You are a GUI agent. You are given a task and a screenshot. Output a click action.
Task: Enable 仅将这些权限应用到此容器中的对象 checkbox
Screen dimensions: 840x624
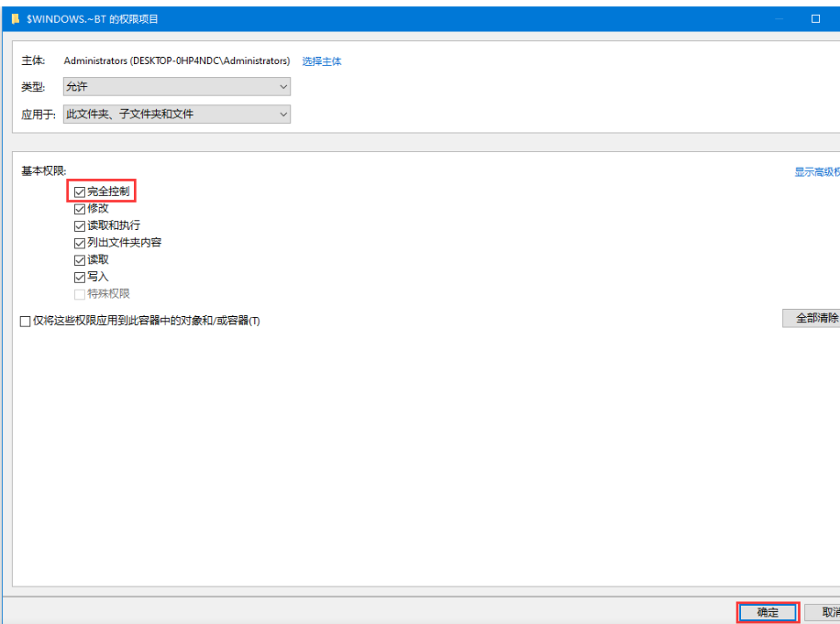26,321
